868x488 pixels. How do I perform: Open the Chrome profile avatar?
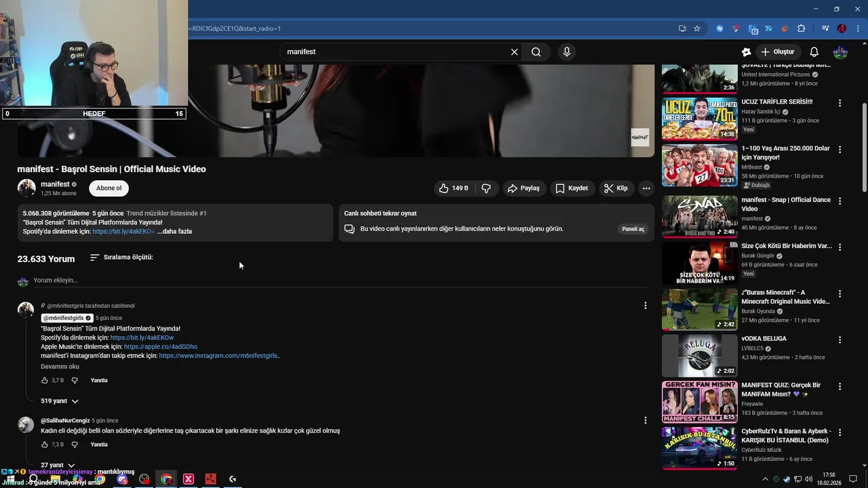(x=842, y=28)
